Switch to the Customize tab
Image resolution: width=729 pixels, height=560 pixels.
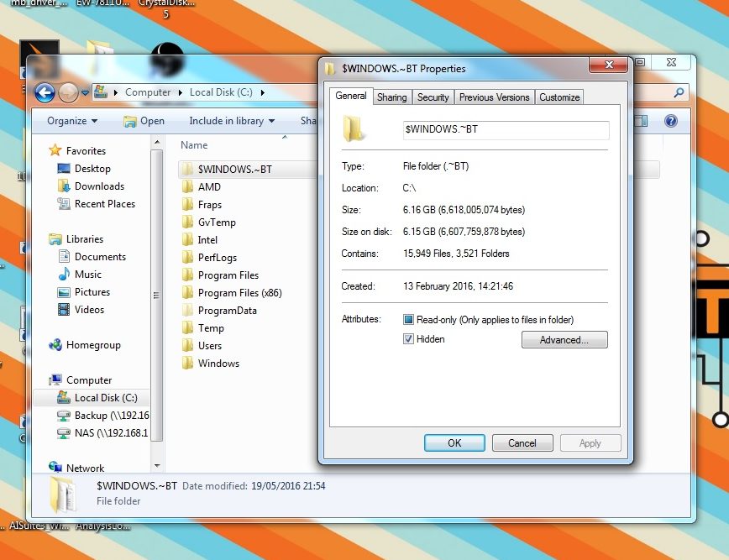(559, 97)
